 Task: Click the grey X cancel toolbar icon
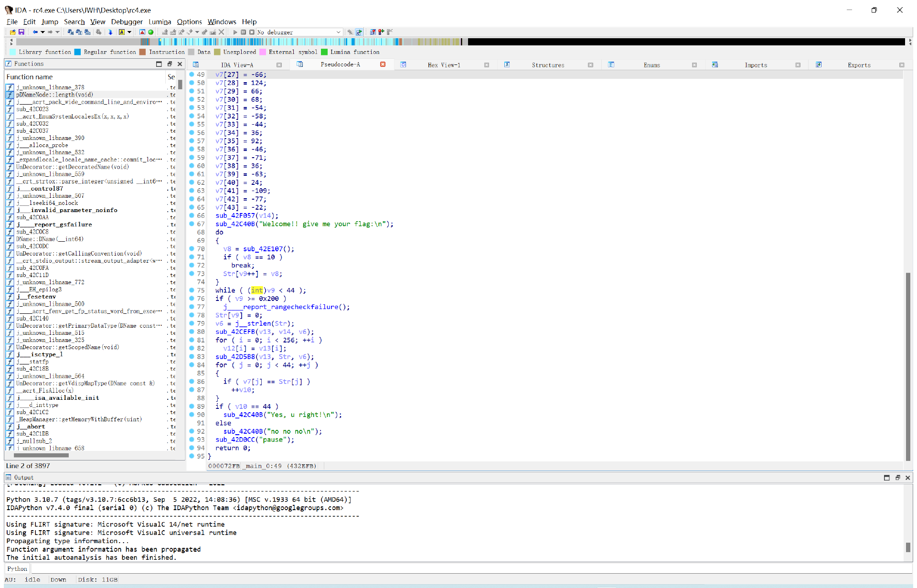(x=221, y=32)
